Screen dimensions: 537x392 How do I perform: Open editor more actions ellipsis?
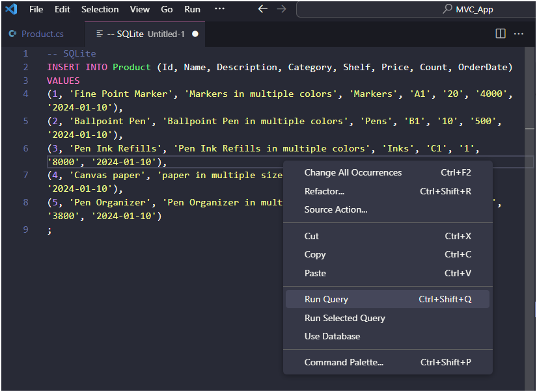(x=519, y=33)
